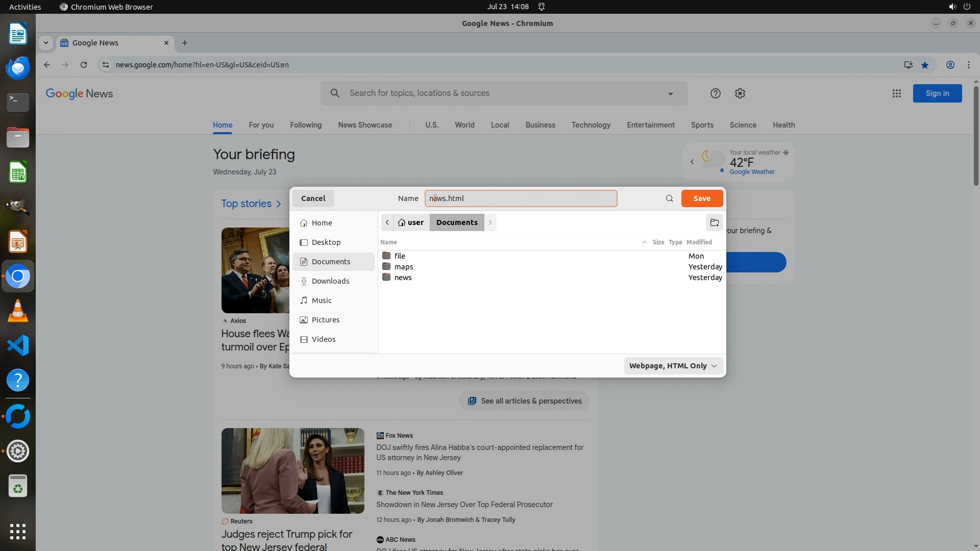
Task: Create new folder via folder-plus icon
Action: tap(714, 222)
